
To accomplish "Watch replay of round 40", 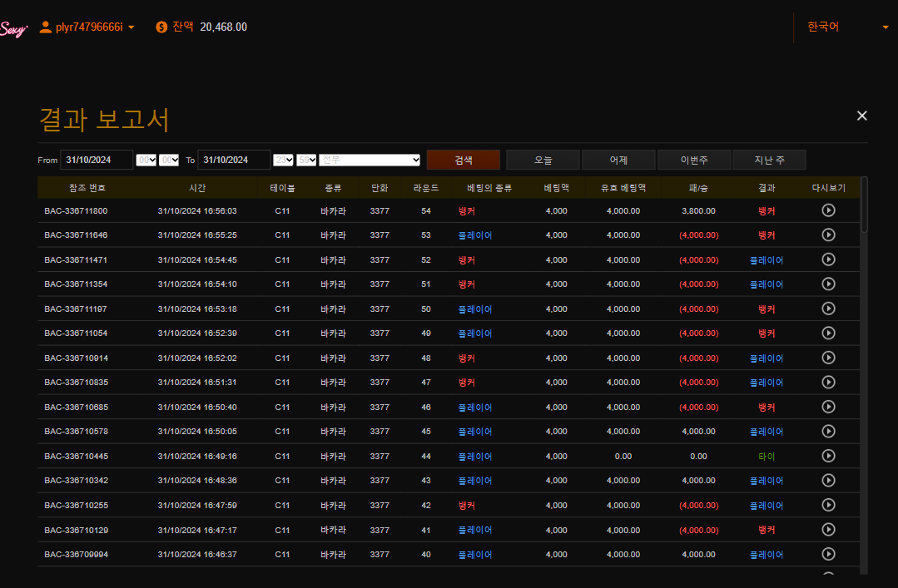I will pyautogui.click(x=828, y=554).
